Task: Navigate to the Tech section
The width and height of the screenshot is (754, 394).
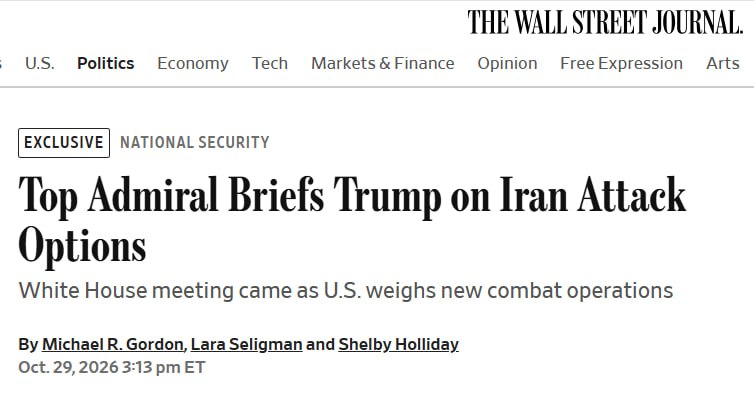Action: coord(270,63)
